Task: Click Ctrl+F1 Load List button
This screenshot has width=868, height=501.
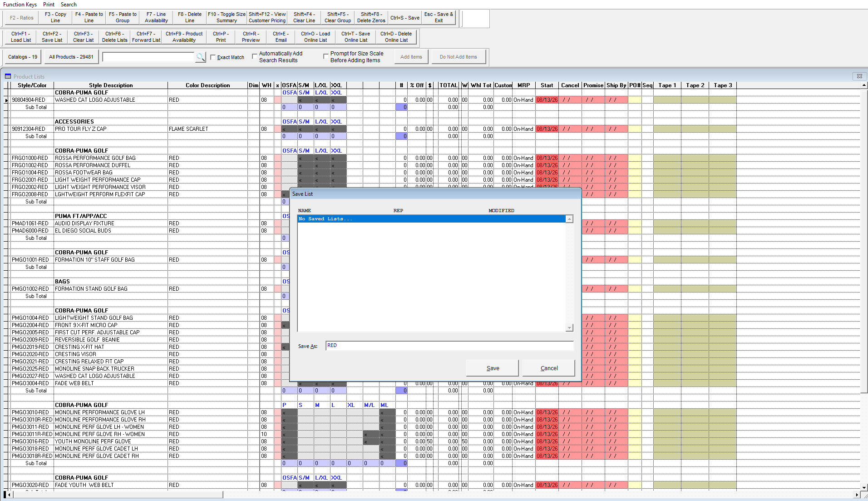Action: coord(21,37)
